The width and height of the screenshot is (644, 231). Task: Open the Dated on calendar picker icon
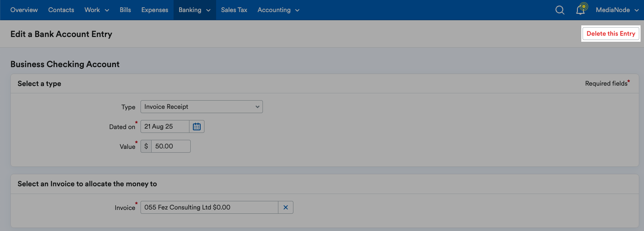[x=197, y=126]
